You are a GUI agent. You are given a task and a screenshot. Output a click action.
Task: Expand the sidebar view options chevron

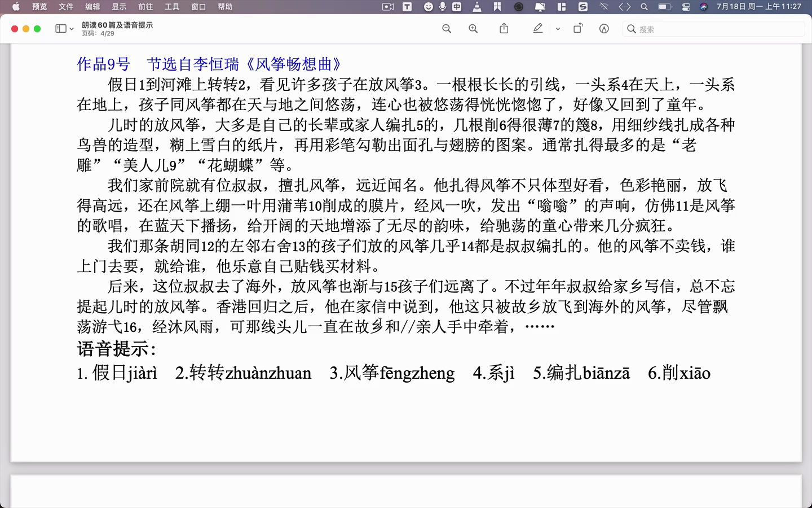72,29
